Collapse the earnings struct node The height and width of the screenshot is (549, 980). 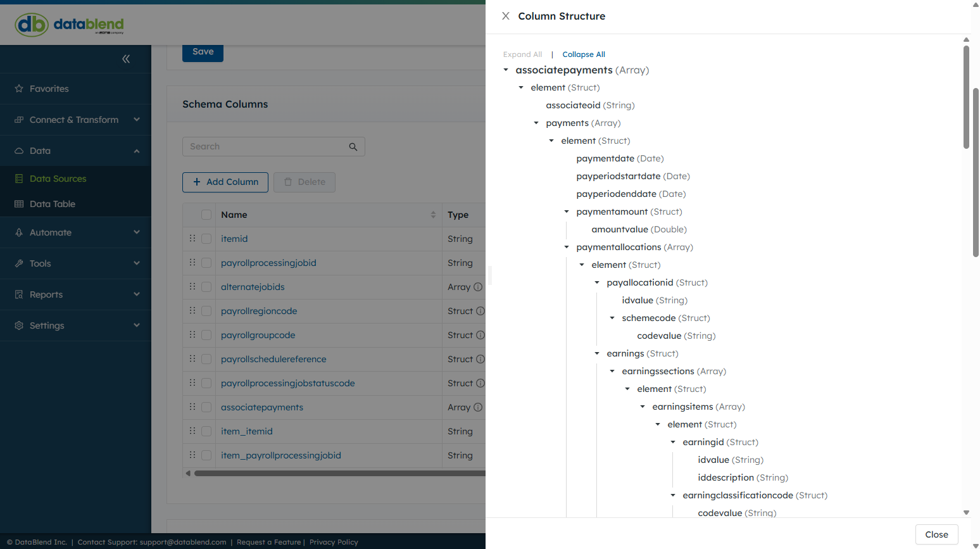point(597,353)
